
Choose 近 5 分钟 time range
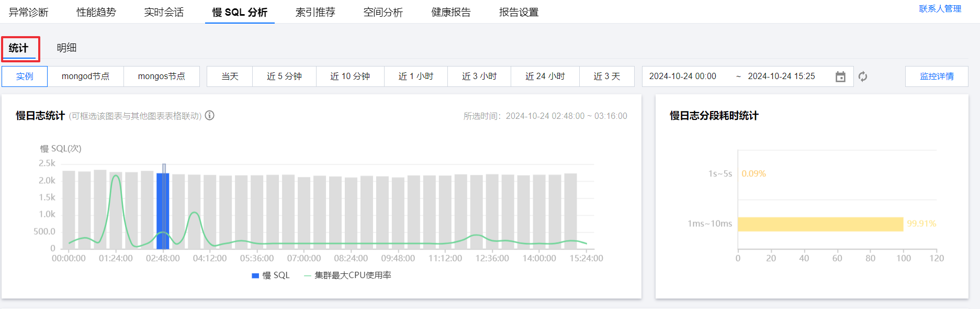point(284,76)
